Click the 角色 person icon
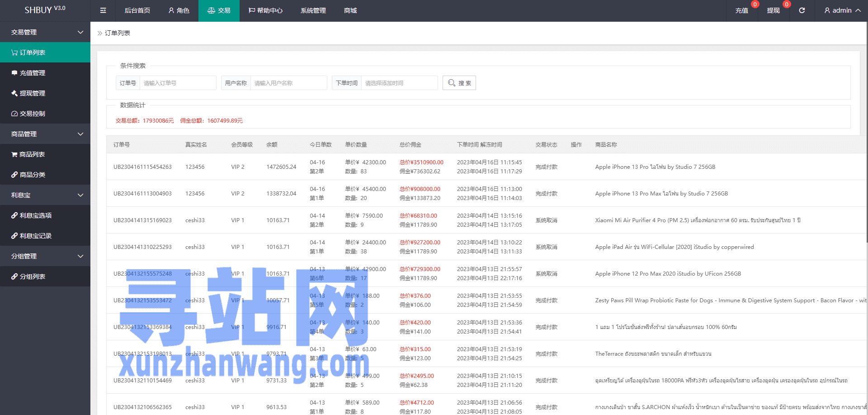The image size is (868, 415). tap(171, 10)
